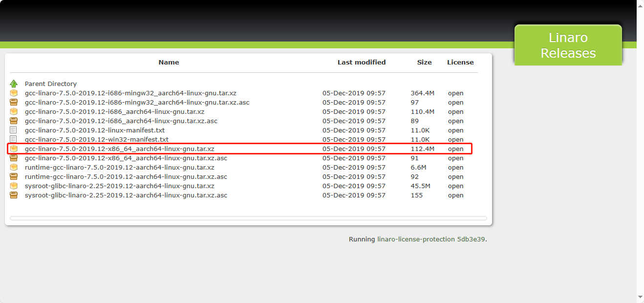Click the package icon for i686_aarch64 tar.xz
The image size is (644, 303).
[14, 111]
